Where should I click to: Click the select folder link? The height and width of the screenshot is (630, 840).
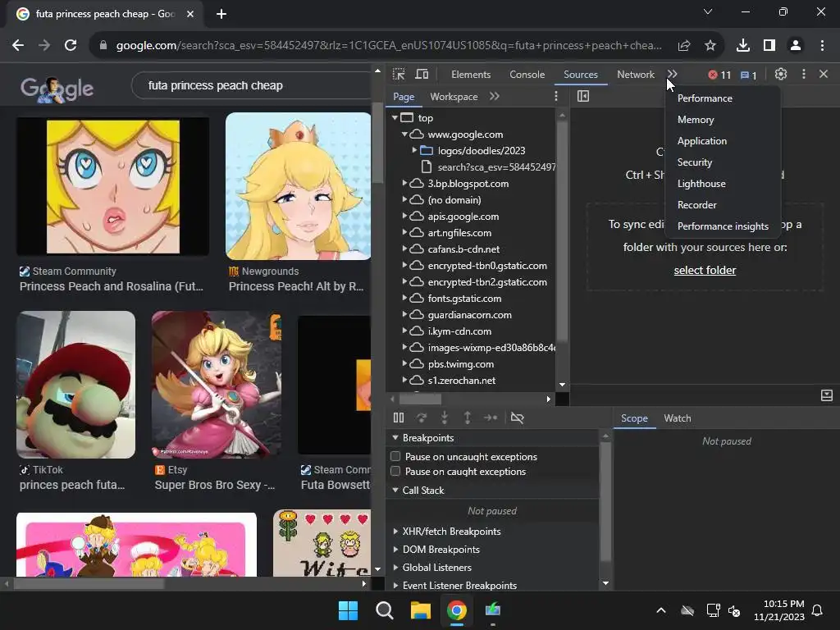coord(705,271)
